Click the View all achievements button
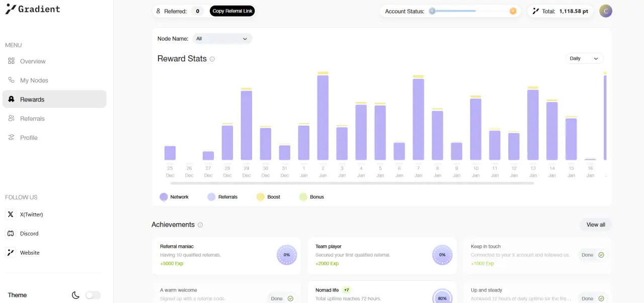The height and width of the screenshot is (303, 644). (x=596, y=225)
